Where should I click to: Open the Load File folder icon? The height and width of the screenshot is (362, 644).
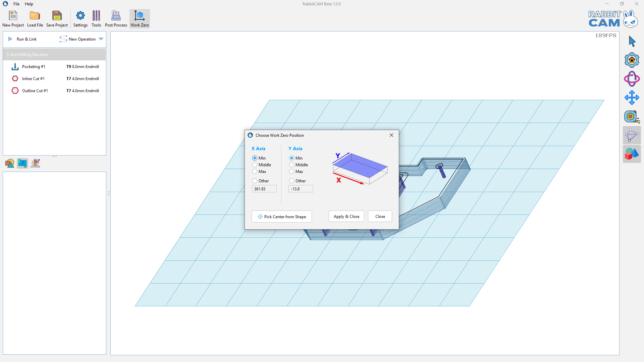pos(35,16)
